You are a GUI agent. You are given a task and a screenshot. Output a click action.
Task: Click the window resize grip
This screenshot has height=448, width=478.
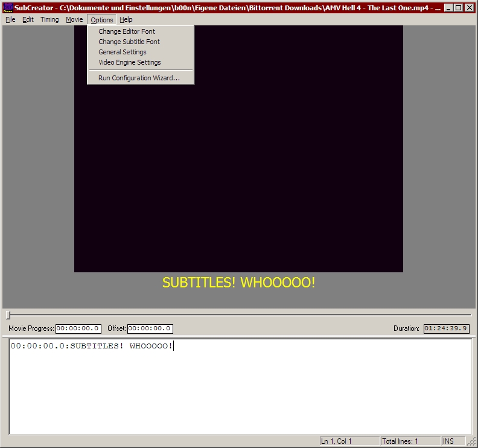click(471, 441)
